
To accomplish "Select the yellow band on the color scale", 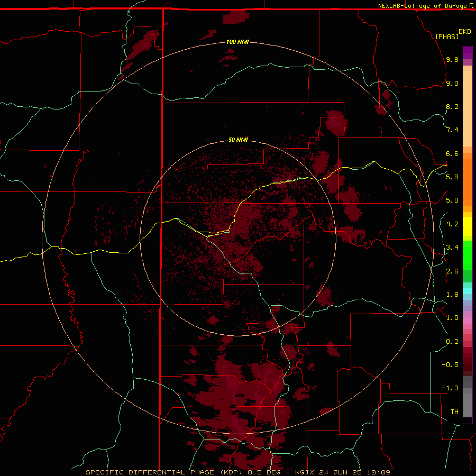I will tap(467, 226).
